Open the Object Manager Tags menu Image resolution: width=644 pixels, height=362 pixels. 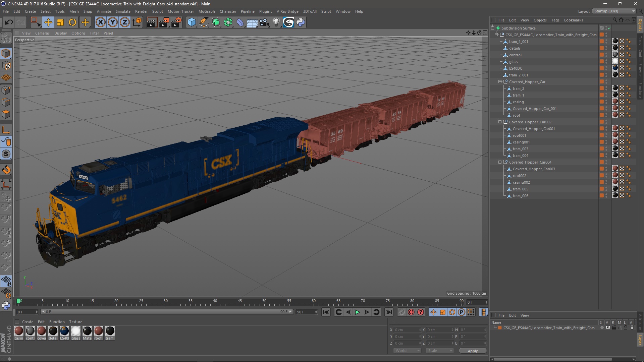pos(555,20)
